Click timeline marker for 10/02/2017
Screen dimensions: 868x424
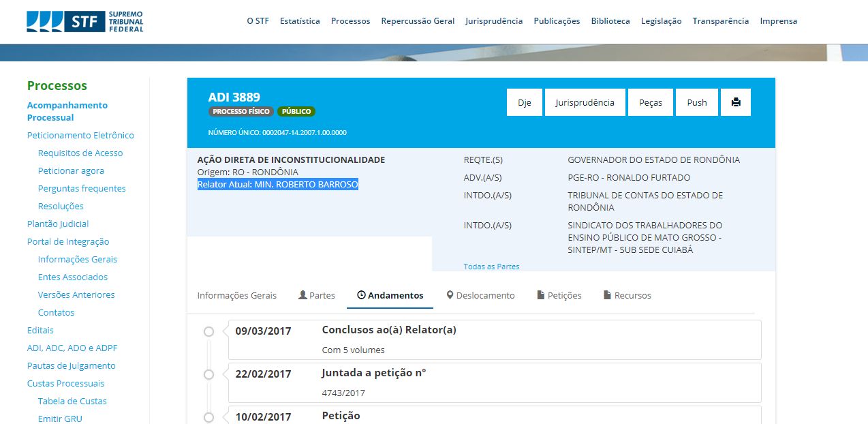coord(208,417)
